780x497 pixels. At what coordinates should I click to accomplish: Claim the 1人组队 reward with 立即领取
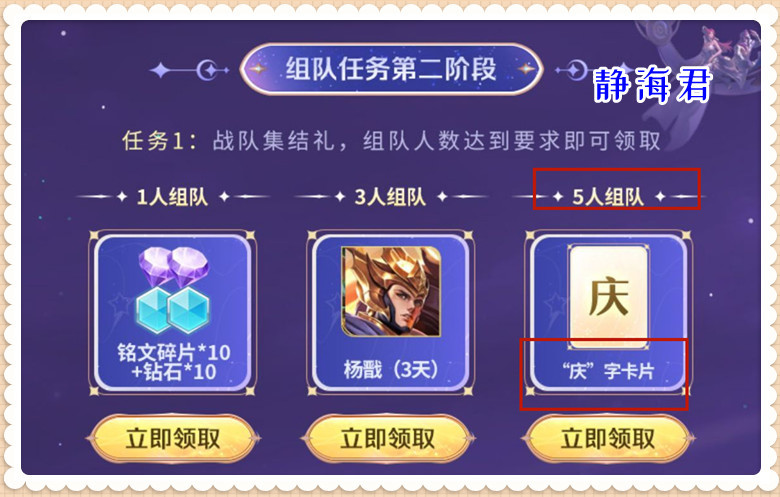[173, 438]
